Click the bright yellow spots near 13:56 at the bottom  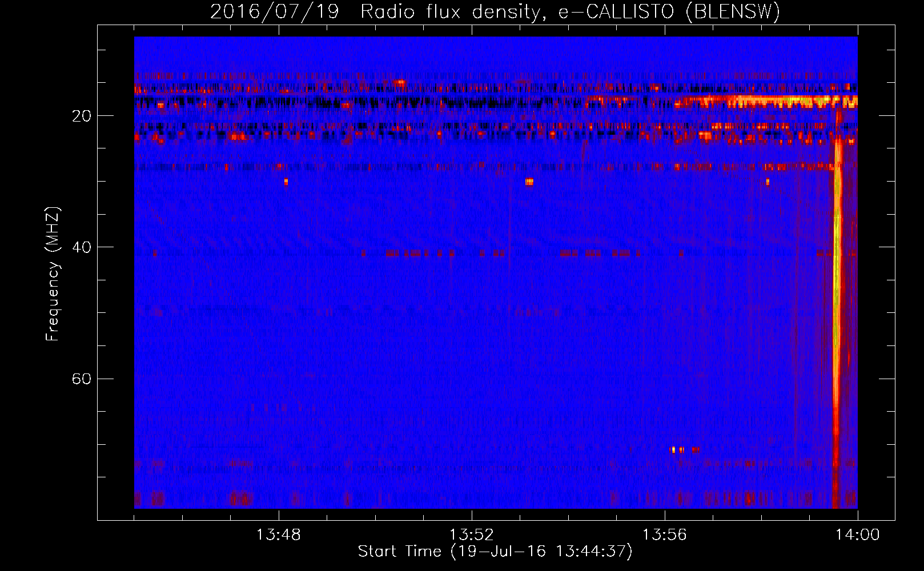[684, 450]
